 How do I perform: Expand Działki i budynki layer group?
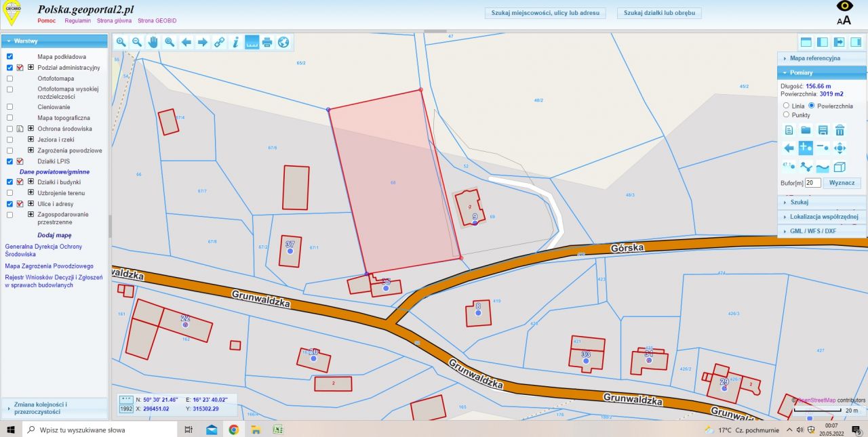click(31, 182)
